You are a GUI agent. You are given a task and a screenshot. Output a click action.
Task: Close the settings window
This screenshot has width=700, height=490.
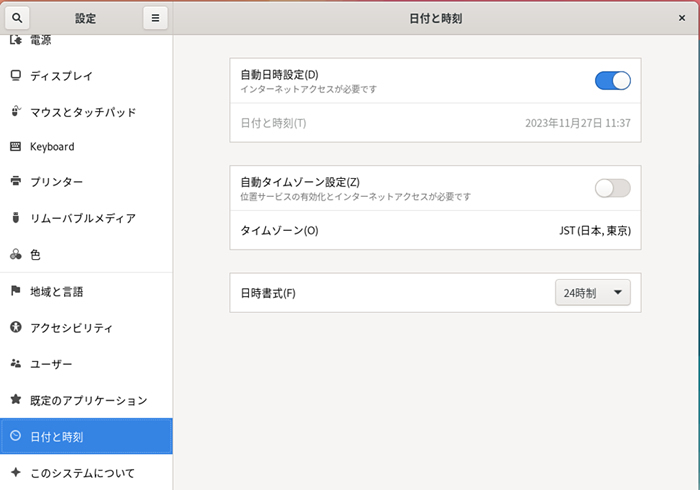[x=681, y=18]
